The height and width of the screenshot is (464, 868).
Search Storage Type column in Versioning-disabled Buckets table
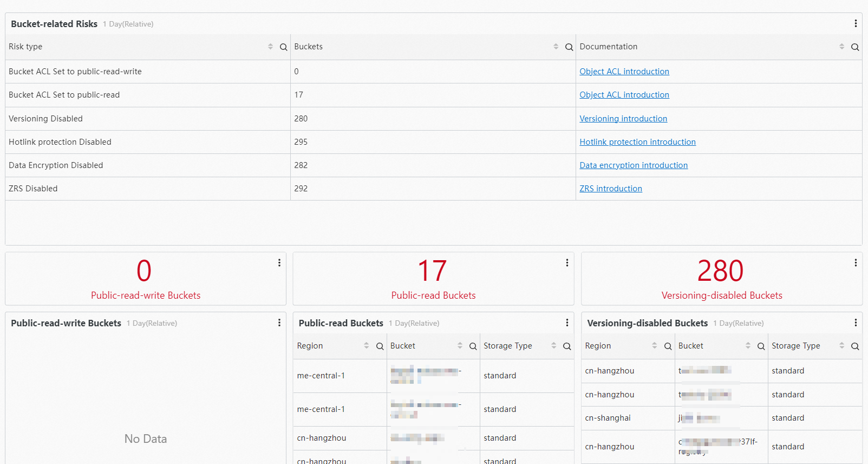coord(855,346)
